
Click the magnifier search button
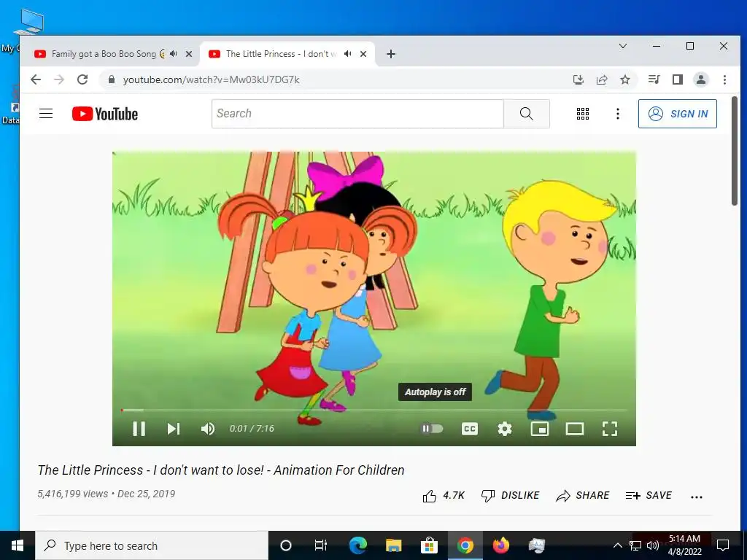(x=527, y=113)
